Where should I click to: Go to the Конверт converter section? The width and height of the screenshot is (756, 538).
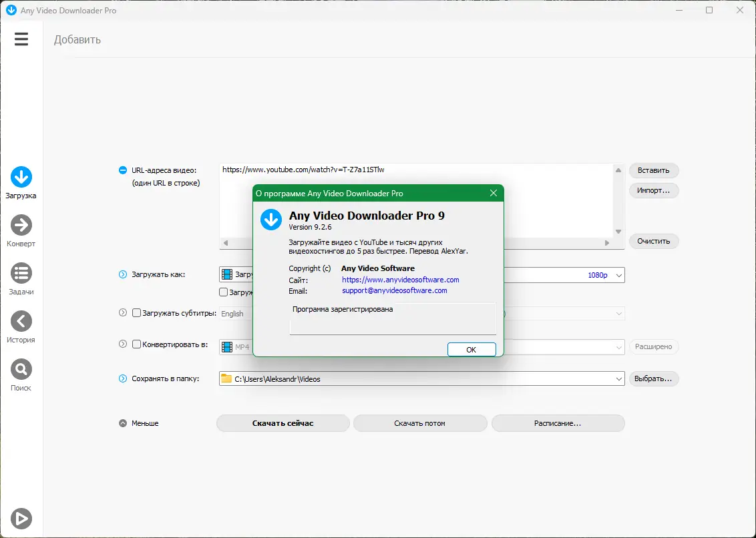[x=21, y=231]
